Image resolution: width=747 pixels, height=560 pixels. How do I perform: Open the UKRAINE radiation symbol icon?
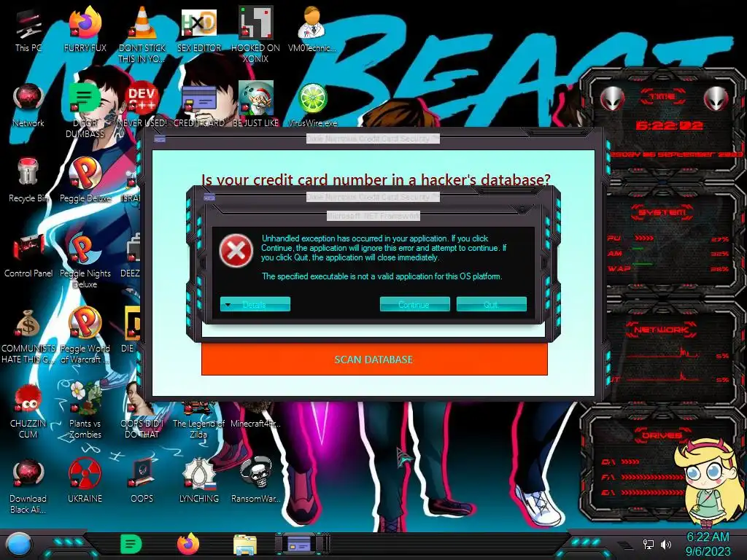85,481
